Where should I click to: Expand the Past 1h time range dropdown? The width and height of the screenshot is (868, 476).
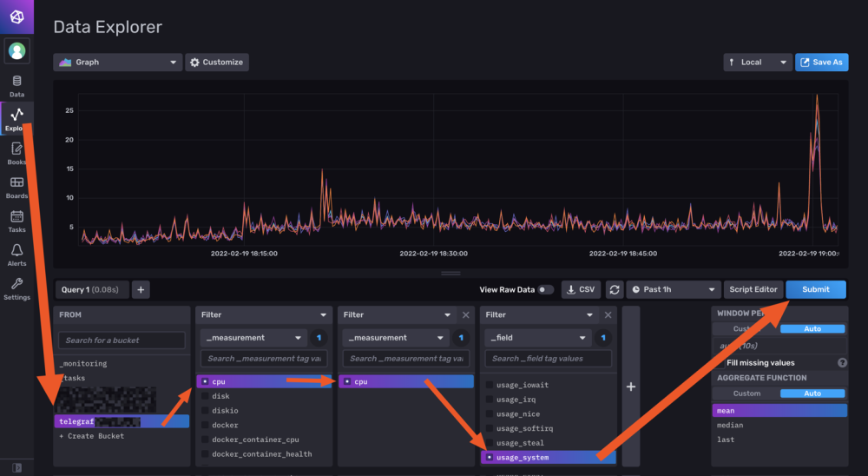[x=674, y=289]
